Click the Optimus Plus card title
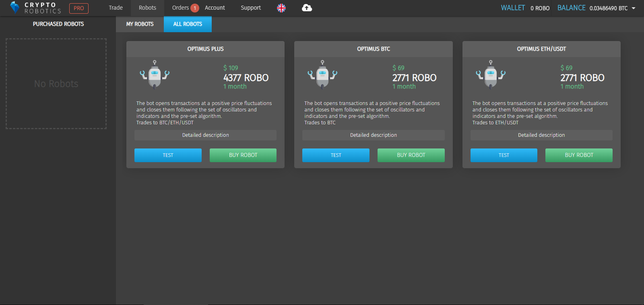The image size is (644, 305). [x=205, y=49]
